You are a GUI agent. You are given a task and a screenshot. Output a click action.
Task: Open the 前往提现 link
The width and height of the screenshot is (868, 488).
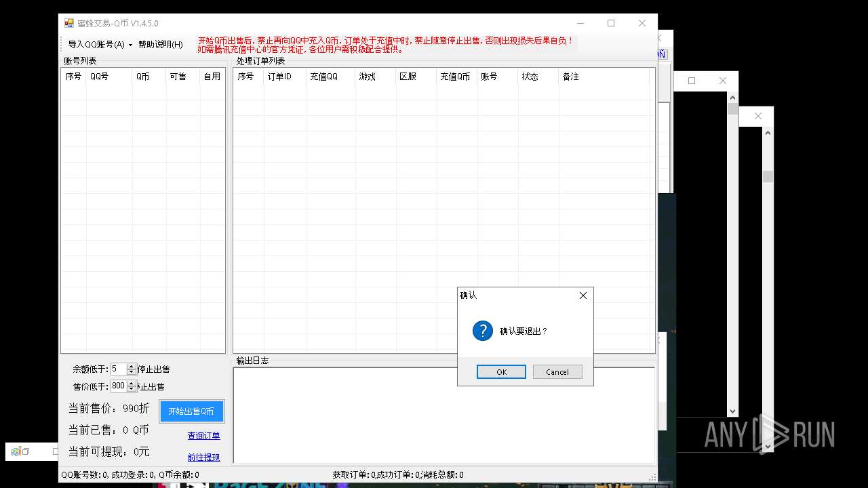click(204, 457)
